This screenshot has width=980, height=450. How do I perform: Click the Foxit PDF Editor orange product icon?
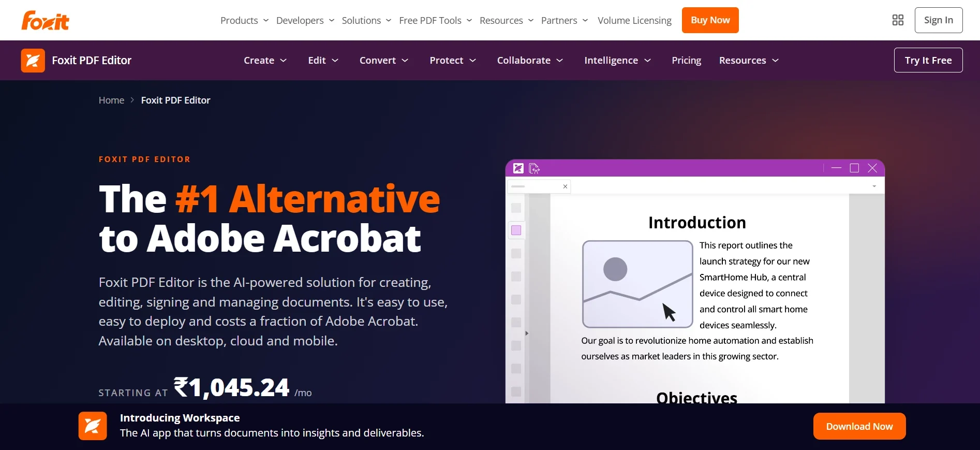pyautogui.click(x=33, y=61)
